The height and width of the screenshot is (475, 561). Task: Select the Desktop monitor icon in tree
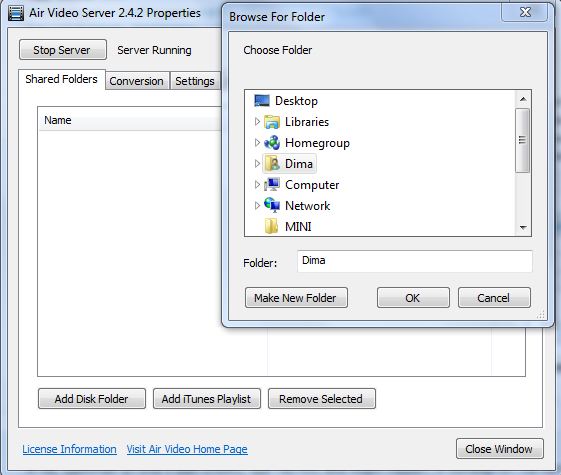262,101
